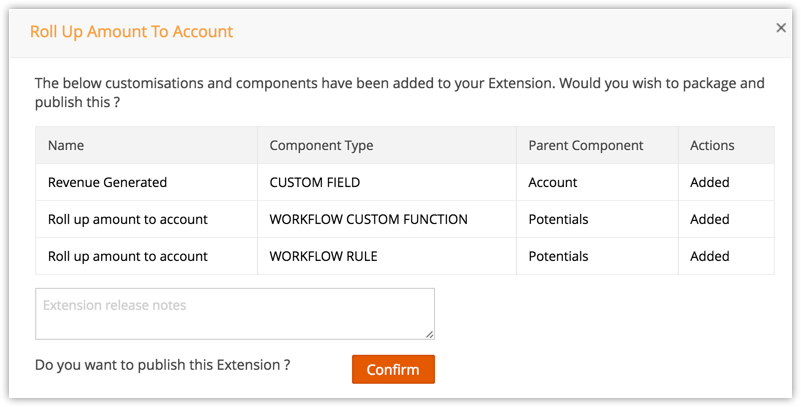Click the WORKFLOW CUSTOM FUNCTION cell
Screen dimensions: 801x407
pyautogui.click(x=368, y=219)
